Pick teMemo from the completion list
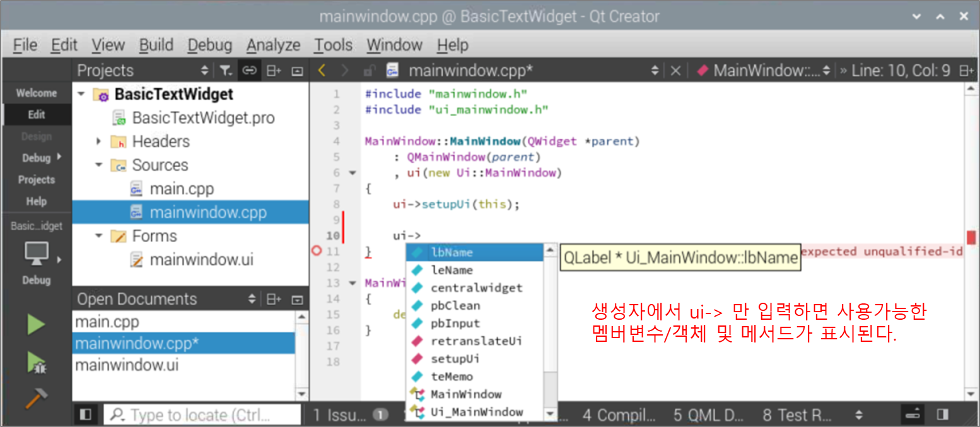 [x=474, y=377]
